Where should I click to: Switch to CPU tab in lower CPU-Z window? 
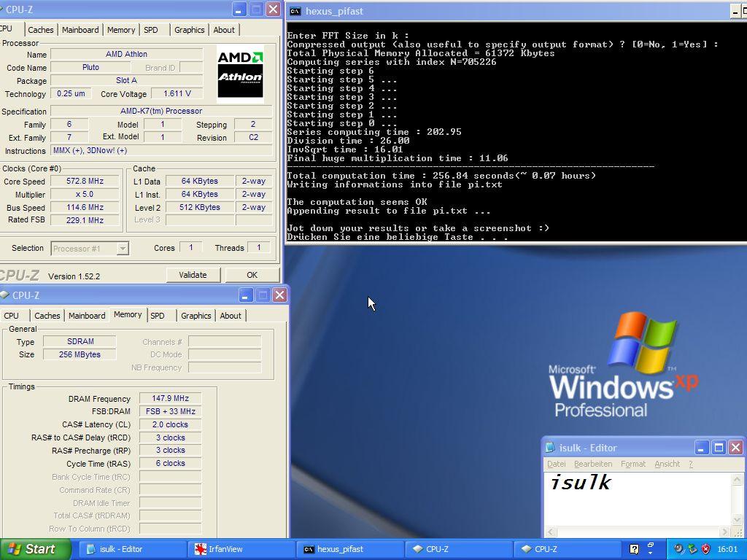[11, 315]
